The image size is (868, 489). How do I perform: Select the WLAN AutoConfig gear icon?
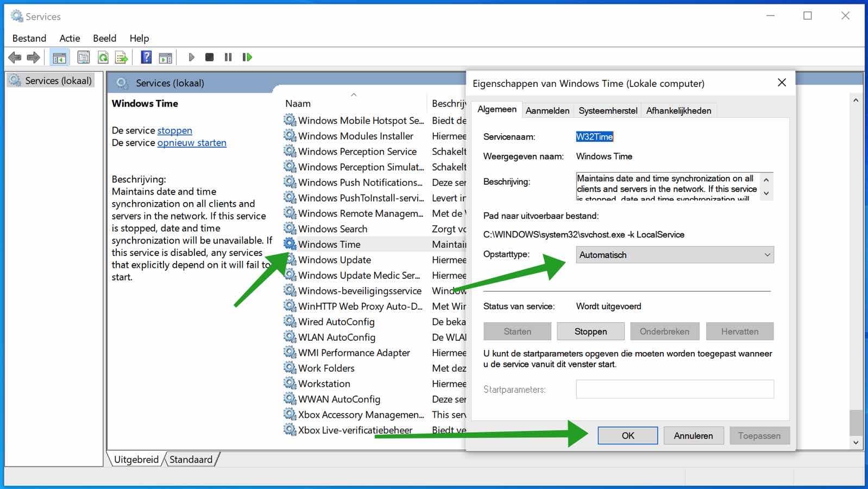[290, 337]
